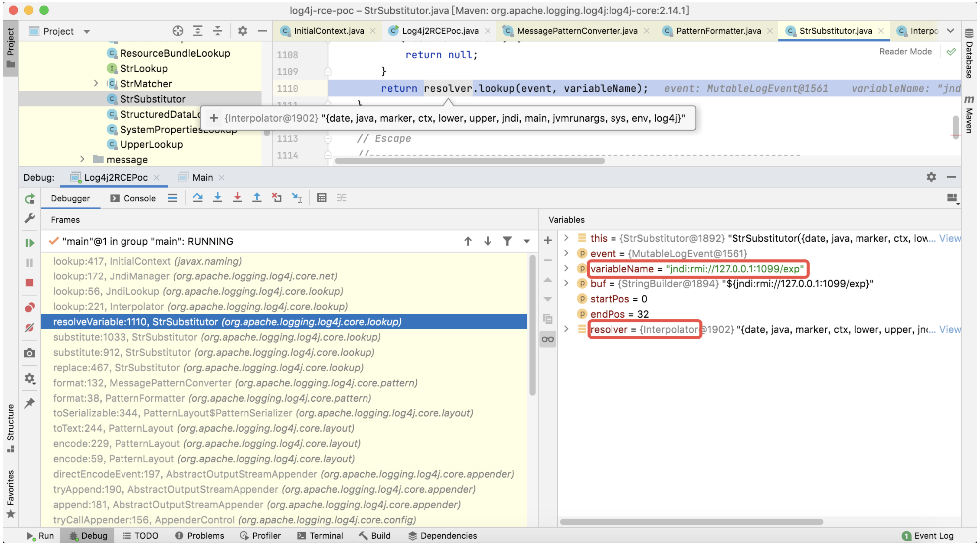Open the Evaluate Expression calculator icon
980x546 pixels.
coord(322,198)
